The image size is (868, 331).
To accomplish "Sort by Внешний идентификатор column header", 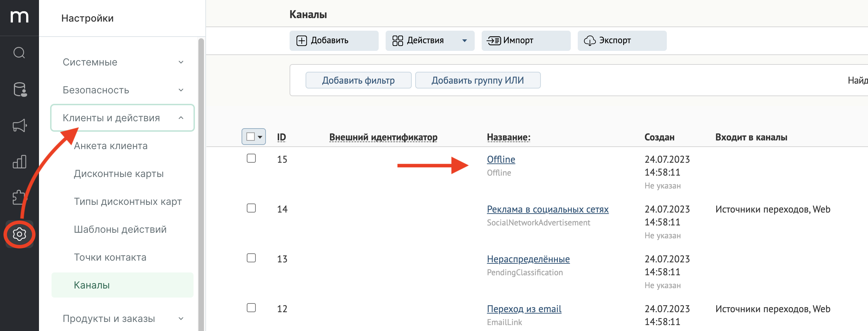I will (x=383, y=137).
